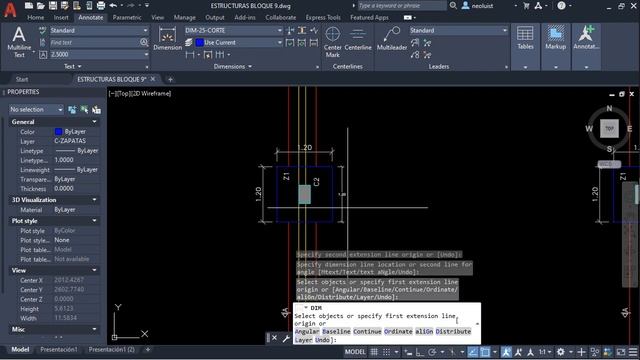Toggle Show annotation objects

pos(506,352)
